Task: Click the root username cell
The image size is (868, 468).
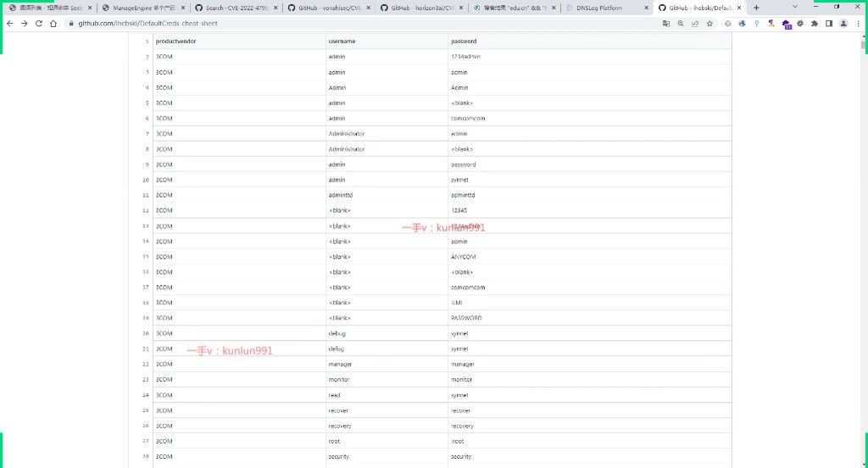Action: click(x=387, y=442)
